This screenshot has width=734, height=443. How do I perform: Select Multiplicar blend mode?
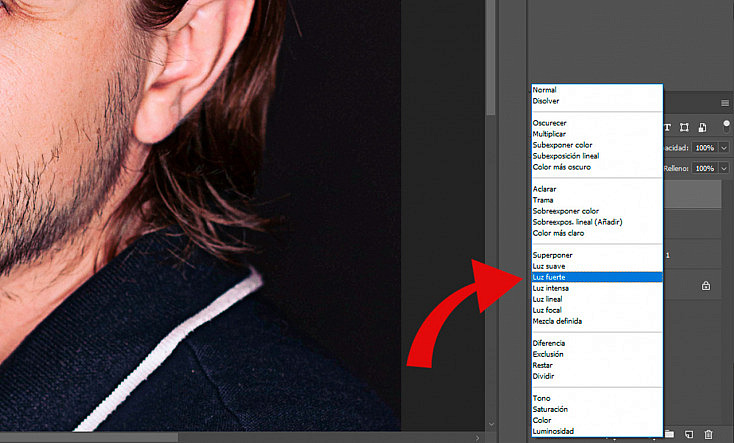pyautogui.click(x=597, y=134)
